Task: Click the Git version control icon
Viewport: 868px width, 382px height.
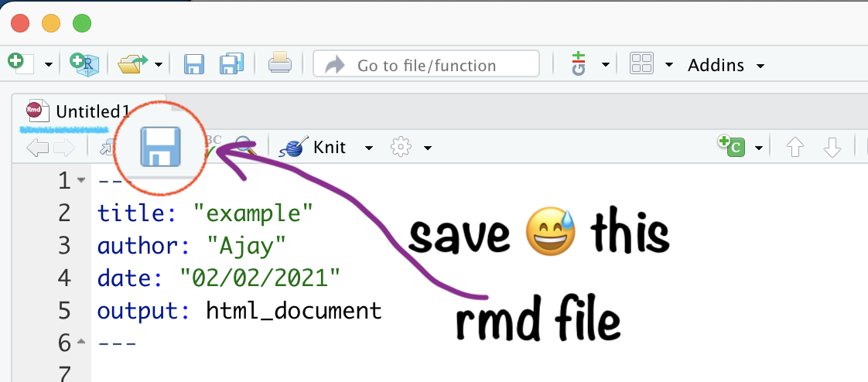Action: click(579, 64)
